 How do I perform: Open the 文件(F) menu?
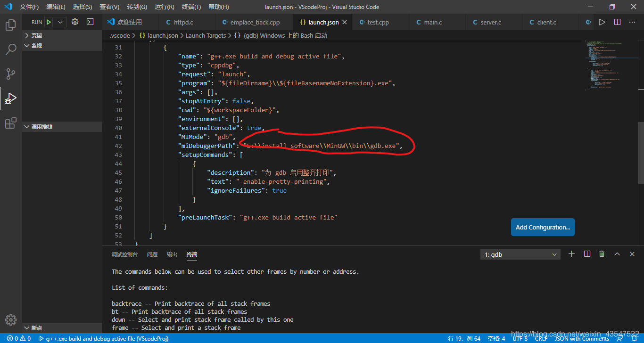pyautogui.click(x=29, y=7)
